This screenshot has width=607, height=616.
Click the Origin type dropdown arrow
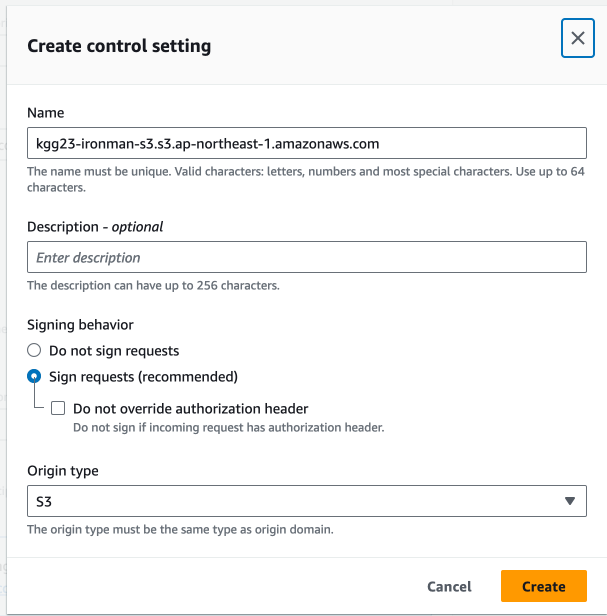(x=570, y=501)
